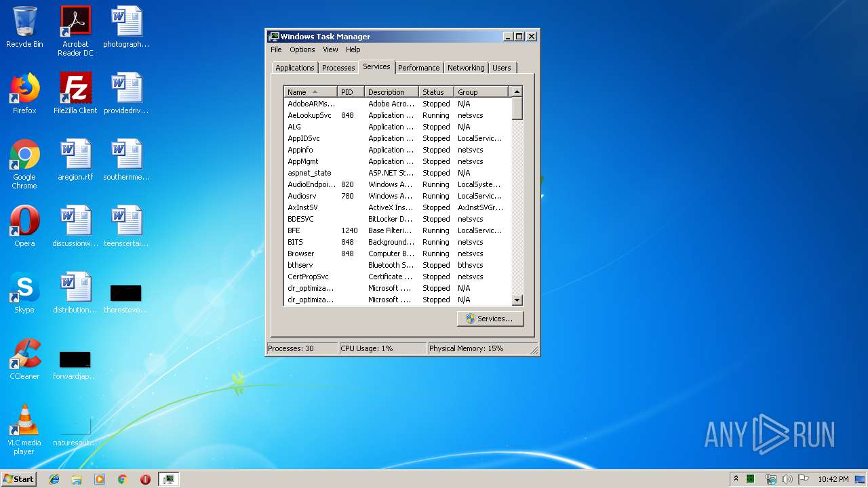Select the BITS service row
868x488 pixels.
coord(397,242)
